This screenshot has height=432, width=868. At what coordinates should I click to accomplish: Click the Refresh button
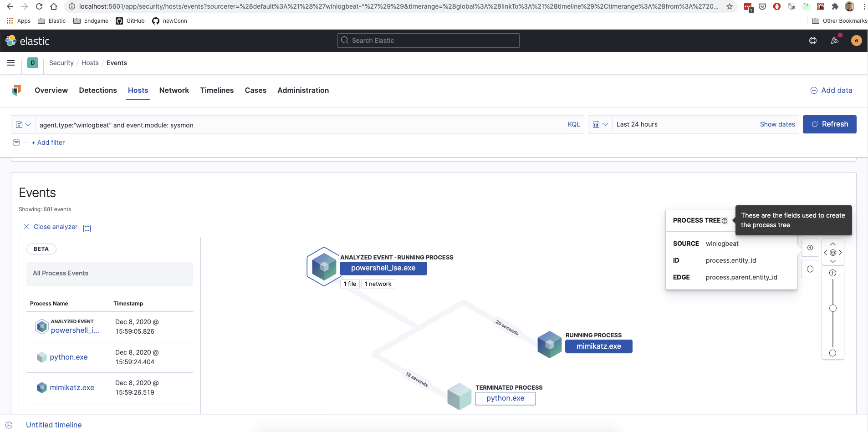click(x=830, y=124)
